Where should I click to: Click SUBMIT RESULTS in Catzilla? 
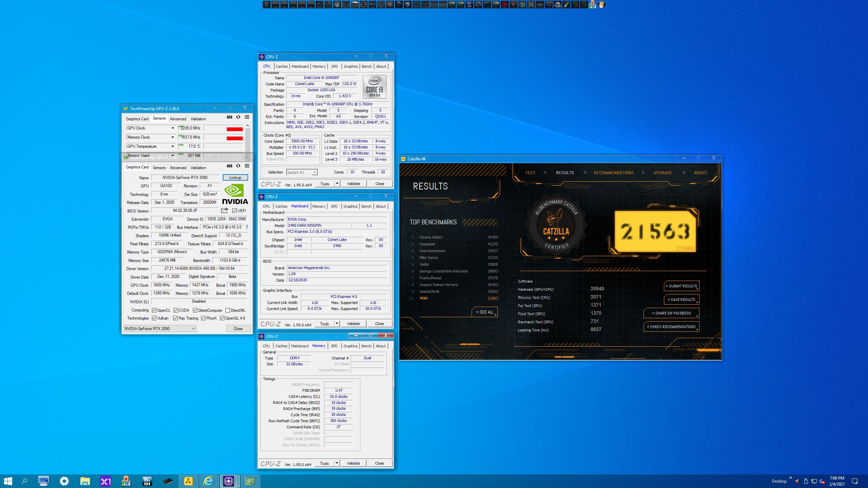[x=682, y=286]
